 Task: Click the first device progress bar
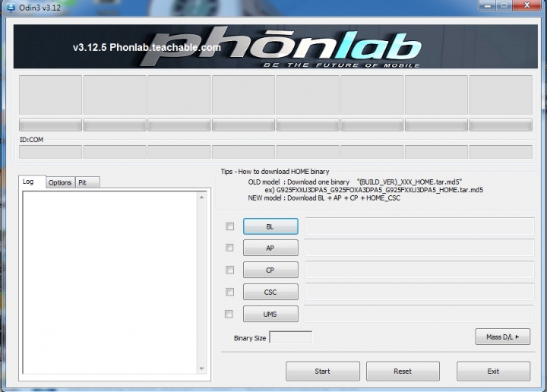point(50,125)
